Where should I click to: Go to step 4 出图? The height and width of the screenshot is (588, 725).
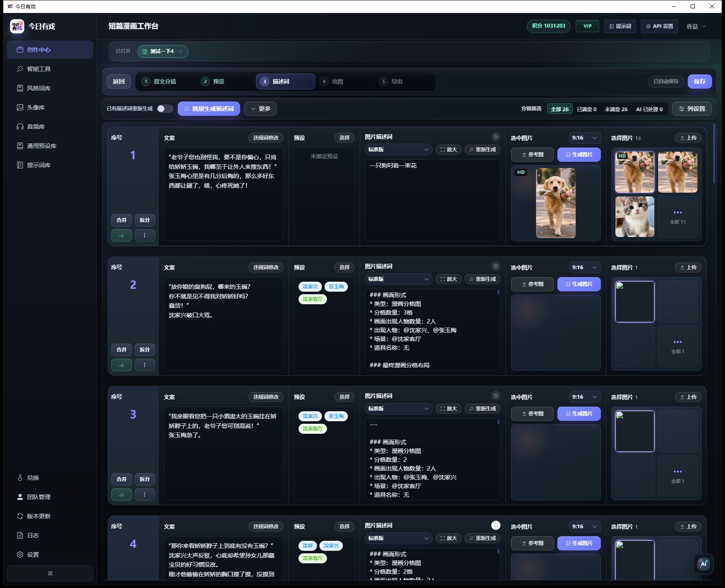pos(332,81)
